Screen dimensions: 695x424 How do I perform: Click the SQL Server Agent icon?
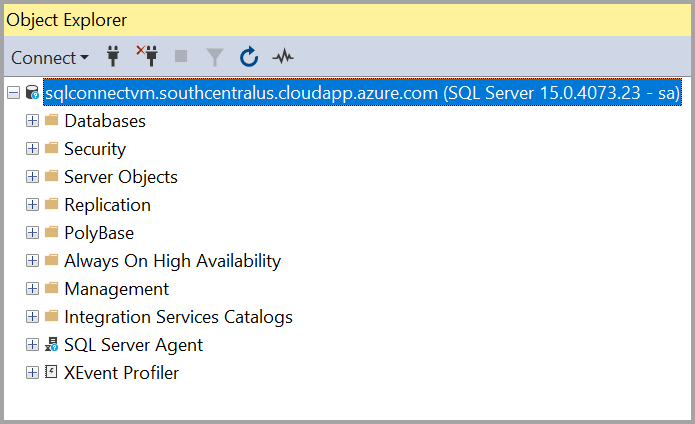[51, 345]
